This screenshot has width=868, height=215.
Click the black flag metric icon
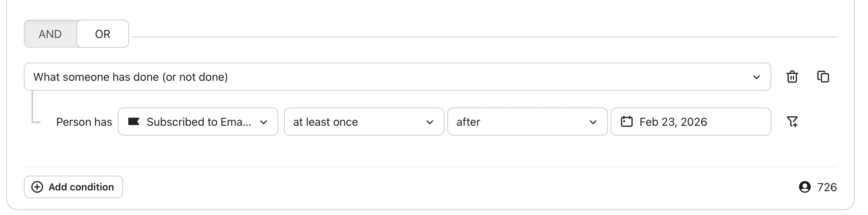coord(134,122)
